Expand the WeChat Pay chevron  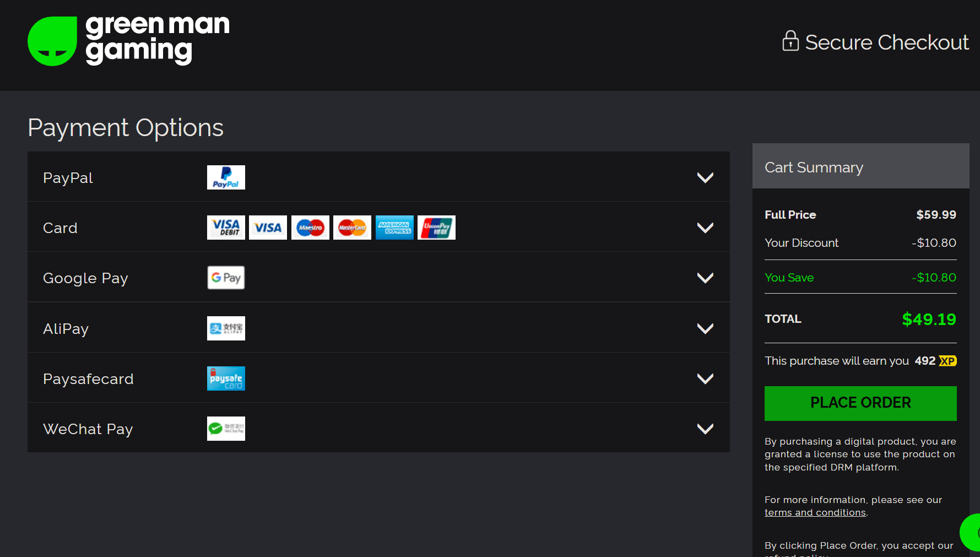click(x=705, y=429)
